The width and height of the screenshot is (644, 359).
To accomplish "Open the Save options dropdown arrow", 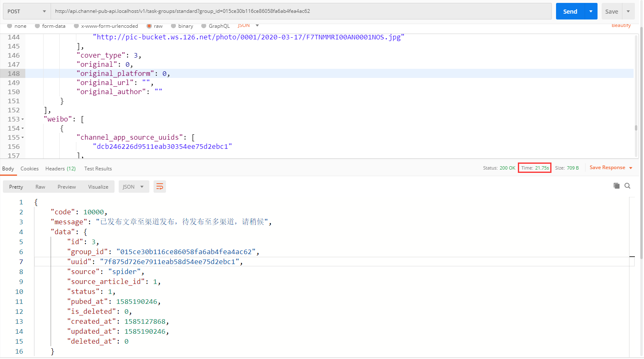I will pos(628,11).
